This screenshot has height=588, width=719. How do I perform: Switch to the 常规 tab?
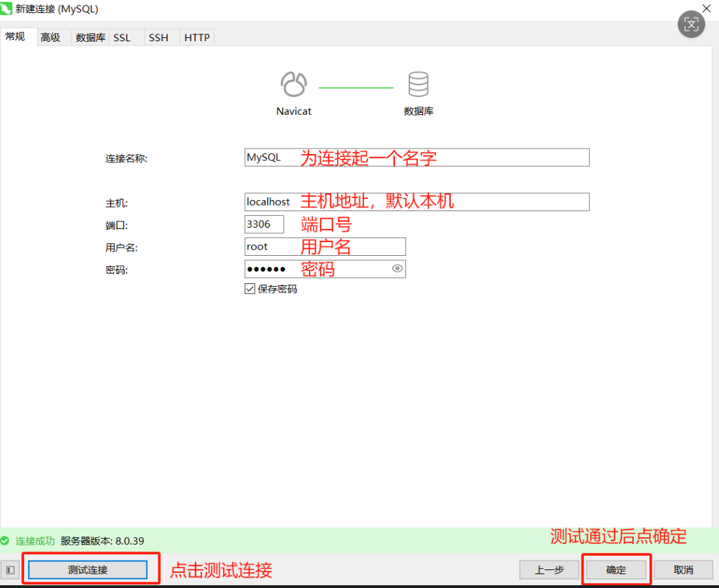[19, 36]
